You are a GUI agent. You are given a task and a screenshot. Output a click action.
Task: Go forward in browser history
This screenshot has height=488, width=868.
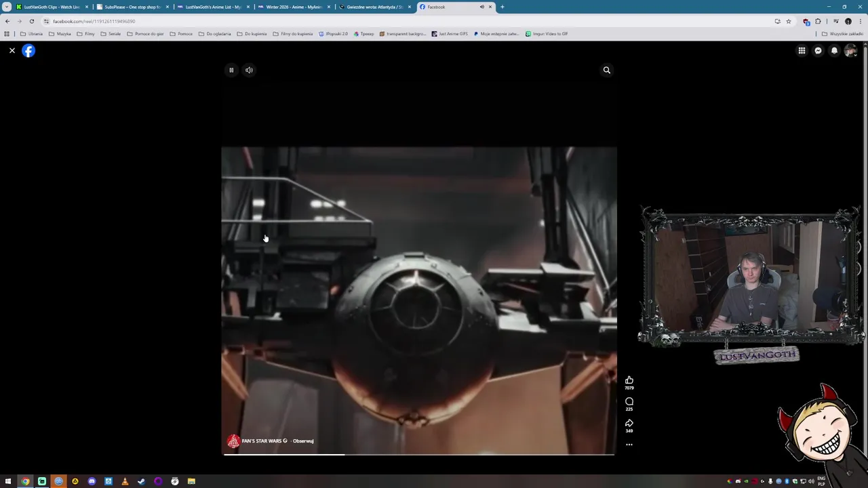19,21
